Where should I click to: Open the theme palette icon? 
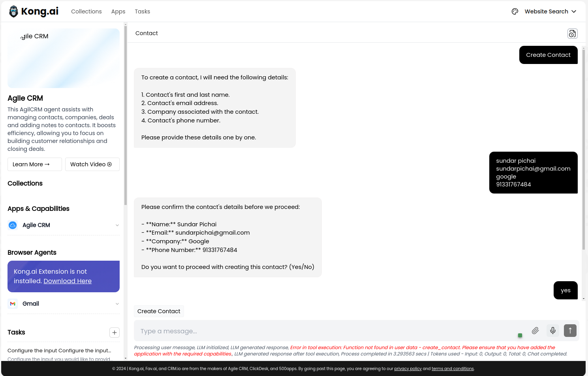pyautogui.click(x=515, y=11)
